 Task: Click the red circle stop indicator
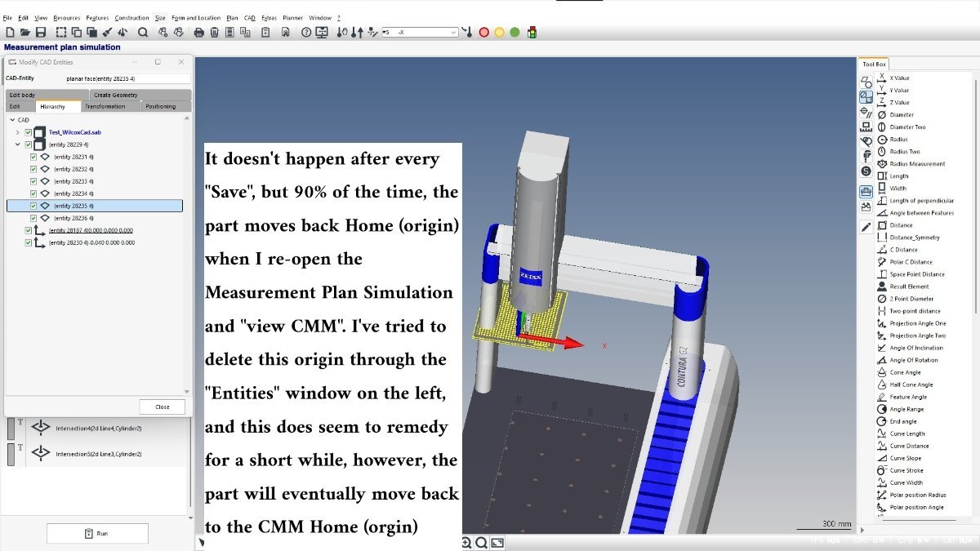pos(483,33)
